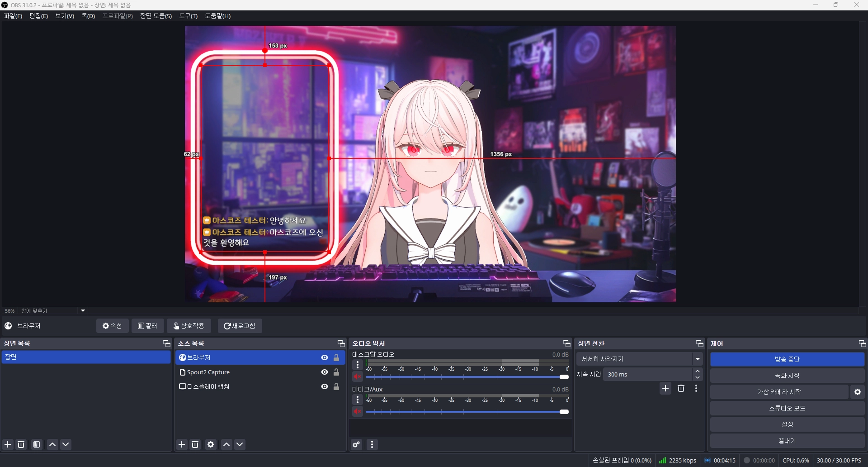Start recording with 녹화 시작 button
This screenshot has width=868, height=467.
(787, 376)
